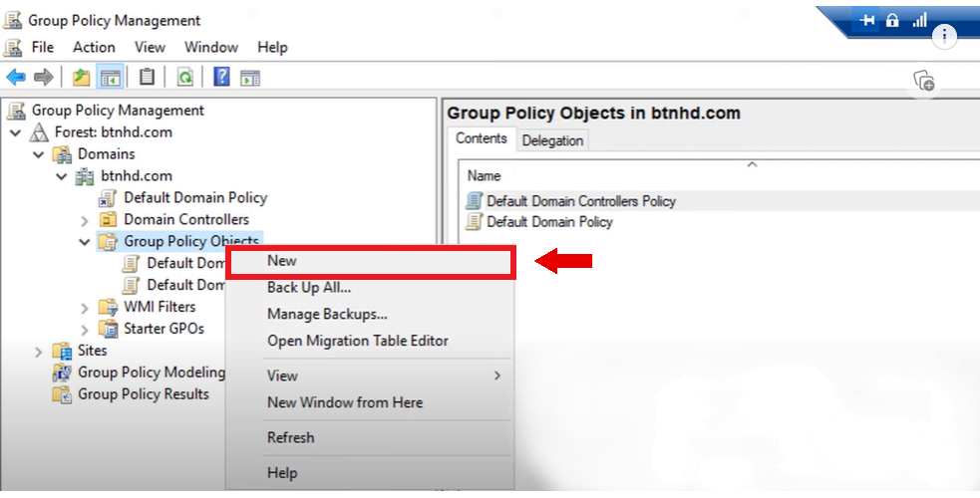Open the Help menu in menu bar

coord(272,48)
